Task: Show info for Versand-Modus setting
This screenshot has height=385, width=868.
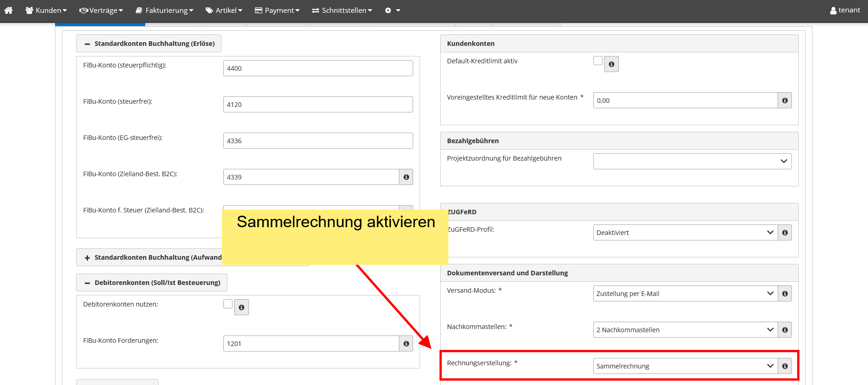Action: coord(785,294)
